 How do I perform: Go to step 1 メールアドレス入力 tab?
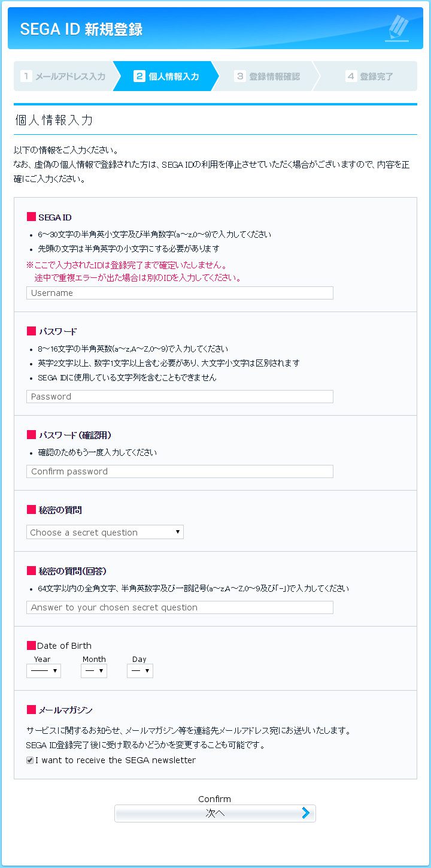tap(63, 76)
